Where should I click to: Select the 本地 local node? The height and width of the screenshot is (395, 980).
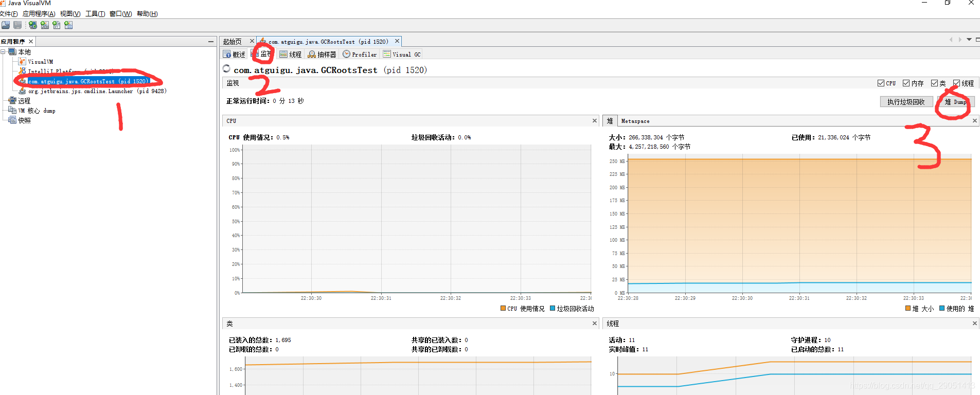(24, 52)
